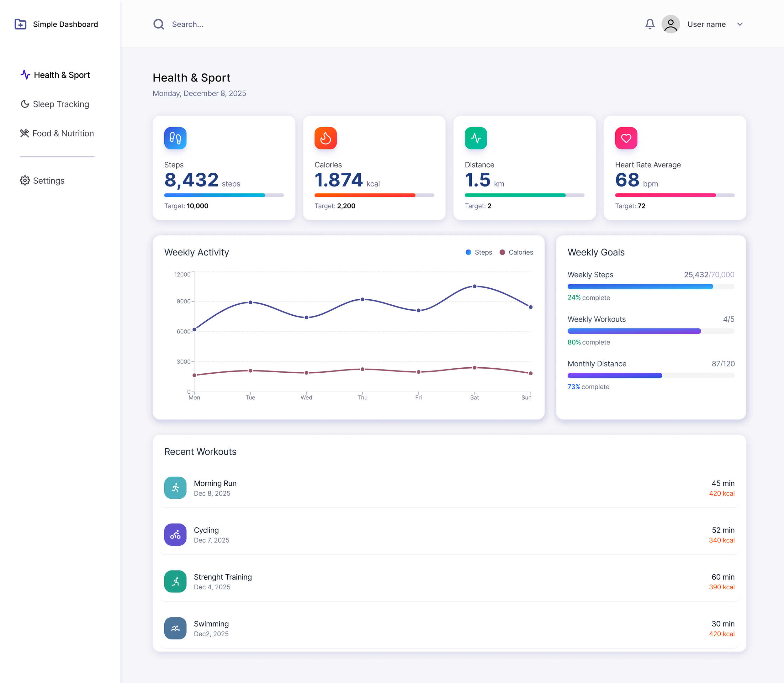Click the Steps footprints icon
784x683 pixels.
click(x=175, y=138)
